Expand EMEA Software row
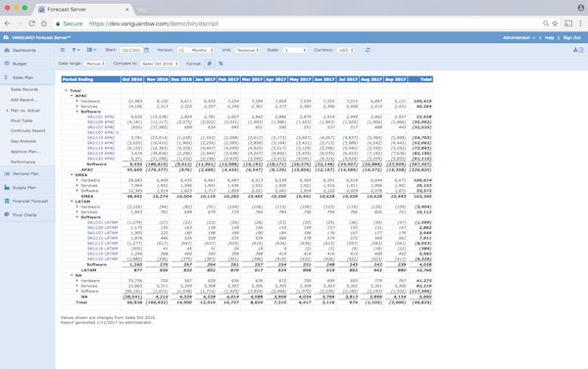The width and height of the screenshot is (588, 369). (76, 191)
